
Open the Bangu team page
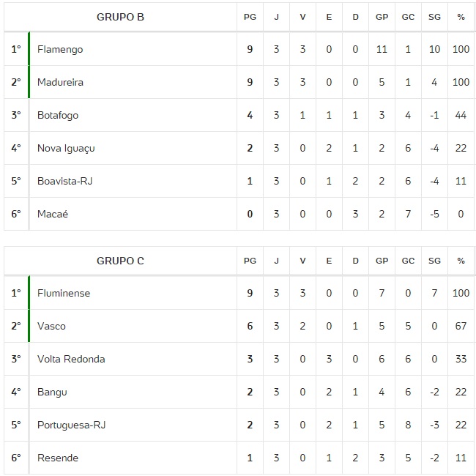click(52, 392)
